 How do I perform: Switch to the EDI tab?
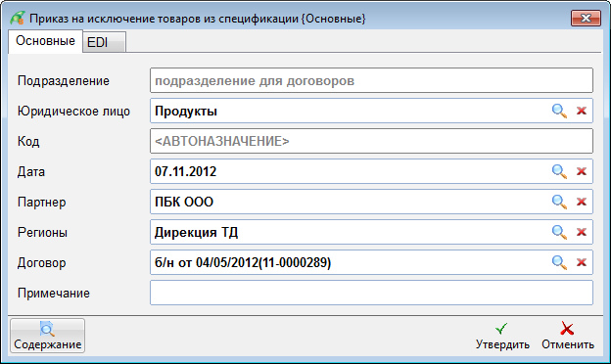(x=104, y=42)
